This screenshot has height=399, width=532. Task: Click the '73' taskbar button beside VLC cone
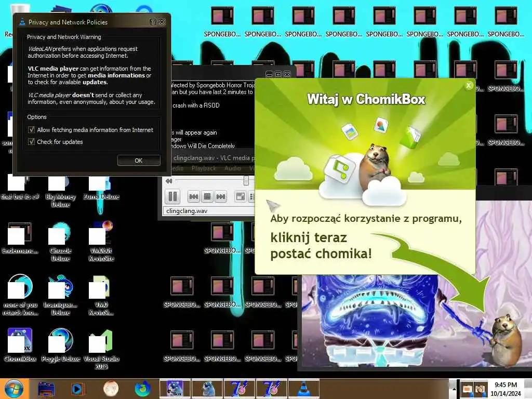271,389
